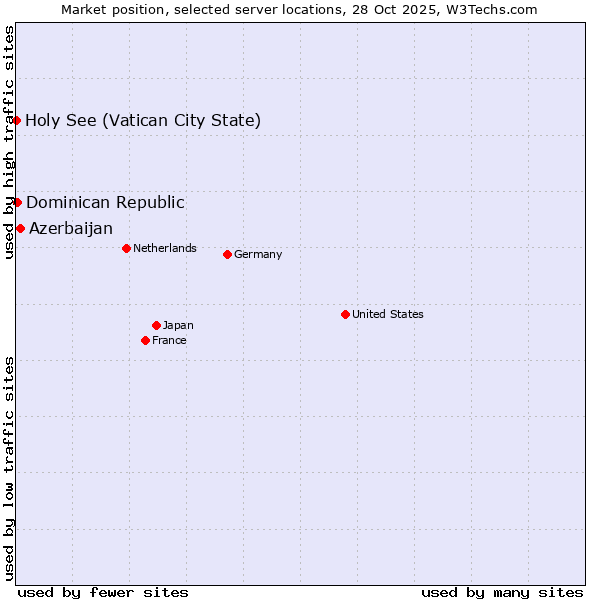Click the 'used by high traffic sites' axis label

(x=9, y=142)
